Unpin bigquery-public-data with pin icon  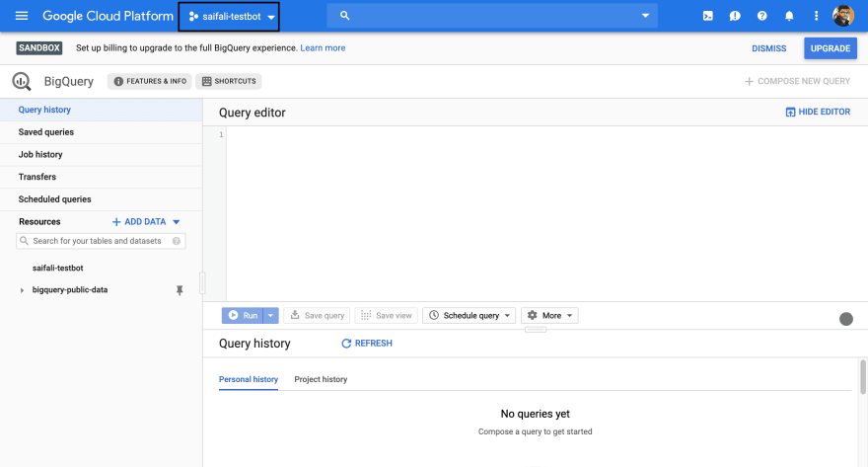180,290
